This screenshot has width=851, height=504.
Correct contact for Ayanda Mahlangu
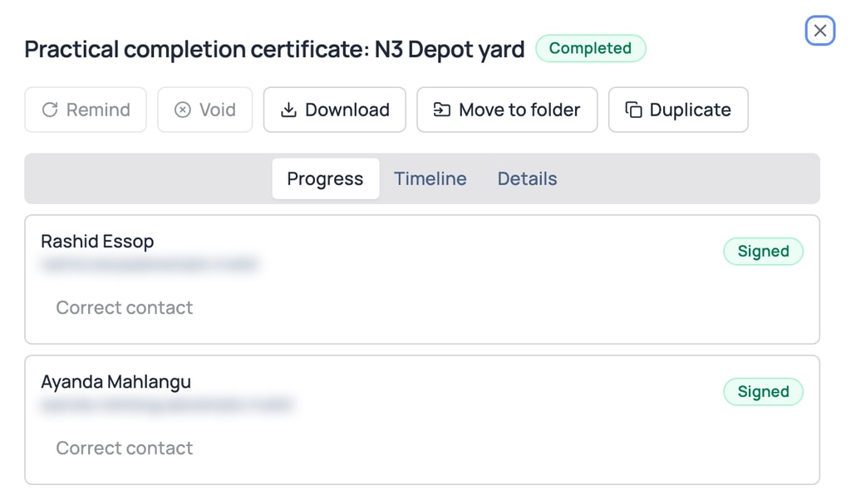click(125, 448)
